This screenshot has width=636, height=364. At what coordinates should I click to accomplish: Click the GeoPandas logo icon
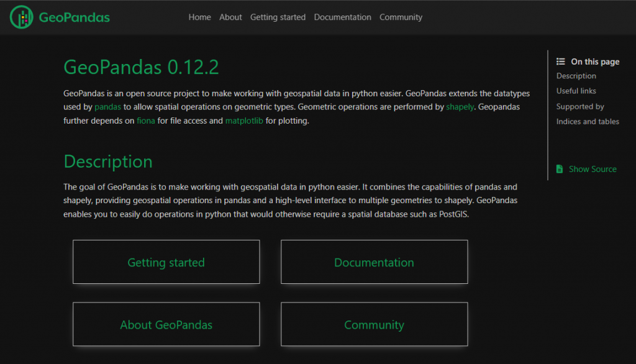click(x=22, y=17)
